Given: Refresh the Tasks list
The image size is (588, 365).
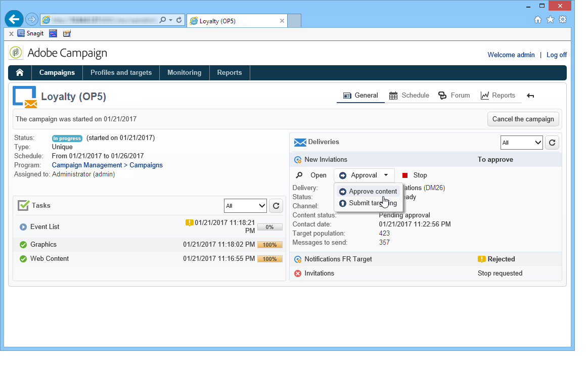Looking at the screenshot, I should point(276,206).
